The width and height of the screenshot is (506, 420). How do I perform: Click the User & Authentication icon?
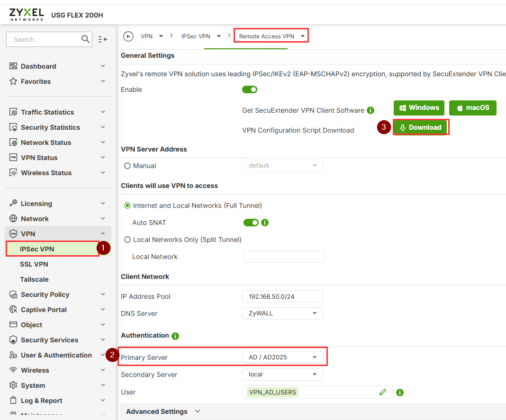[13, 355]
